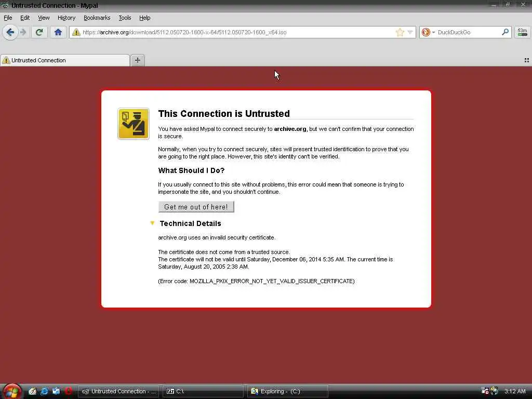This screenshot has height=399, width=532.
Task: Click the second system tray icon
Action: coord(495,391)
